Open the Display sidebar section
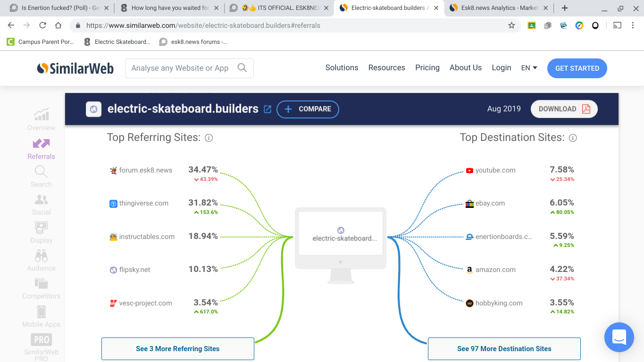Screen dimensions: 644x362 coord(42,232)
